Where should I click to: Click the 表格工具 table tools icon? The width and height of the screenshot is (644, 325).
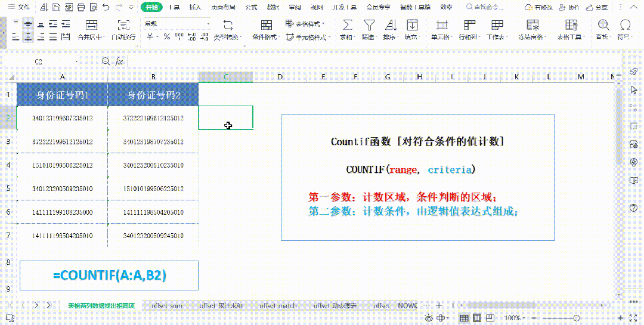coord(571,25)
